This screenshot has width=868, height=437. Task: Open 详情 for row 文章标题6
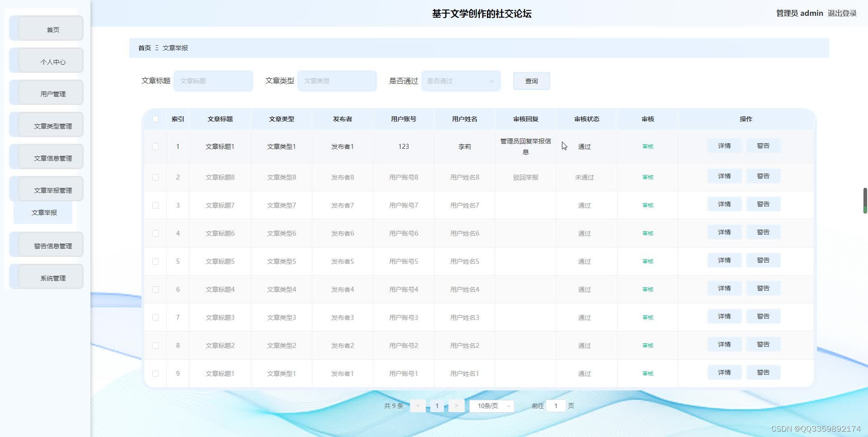click(724, 232)
